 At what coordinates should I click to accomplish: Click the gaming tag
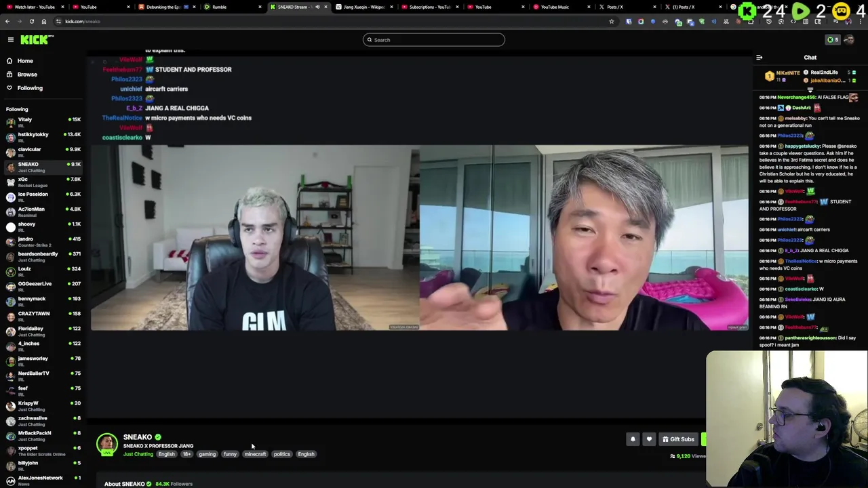[x=207, y=454]
